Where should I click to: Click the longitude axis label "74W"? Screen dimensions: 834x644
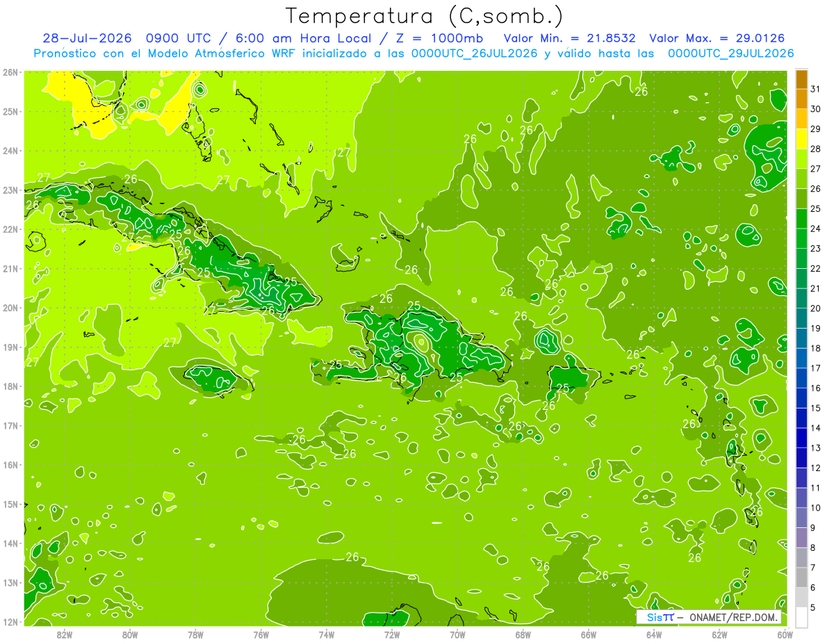tap(327, 634)
